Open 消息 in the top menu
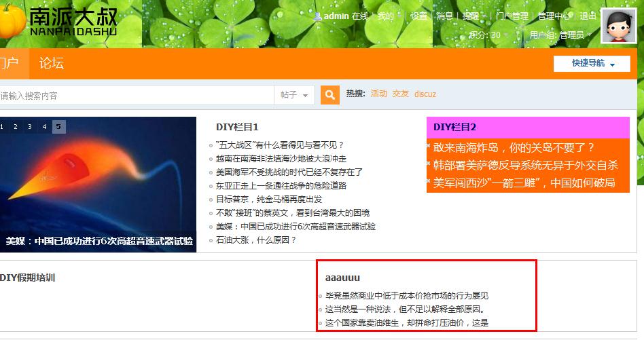Viewport: 644px width, 340px height. [x=444, y=16]
